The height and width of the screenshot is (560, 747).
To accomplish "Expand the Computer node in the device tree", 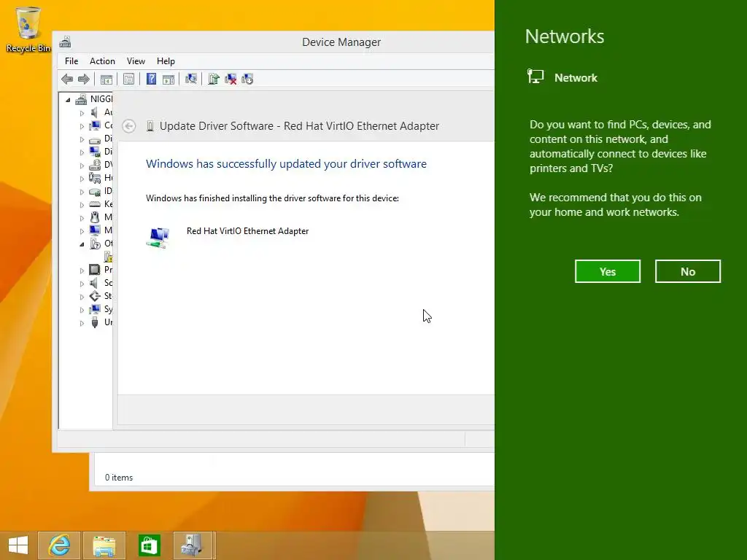I will (82, 126).
